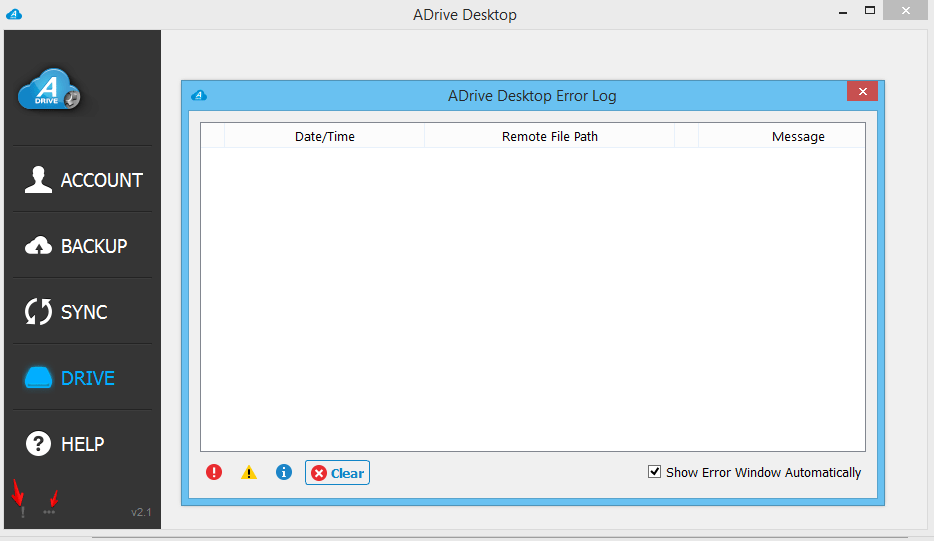Clear the error log entries

337,472
